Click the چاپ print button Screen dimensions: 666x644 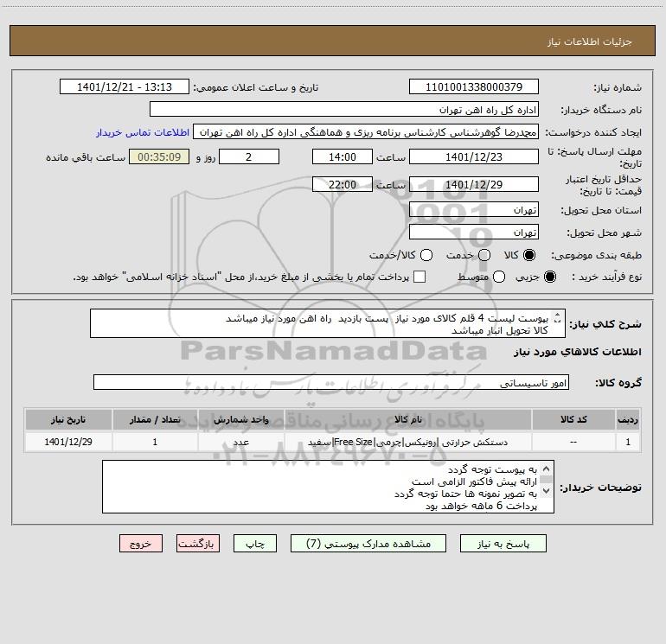pyautogui.click(x=255, y=544)
